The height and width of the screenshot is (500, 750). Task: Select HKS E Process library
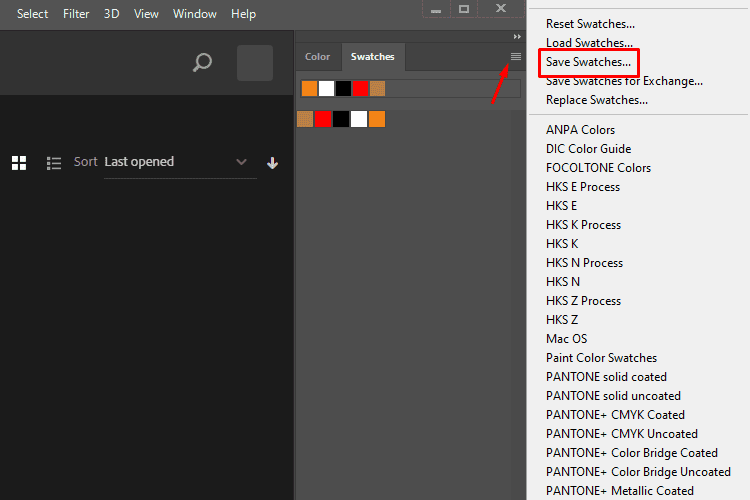pyautogui.click(x=583, y=187)
